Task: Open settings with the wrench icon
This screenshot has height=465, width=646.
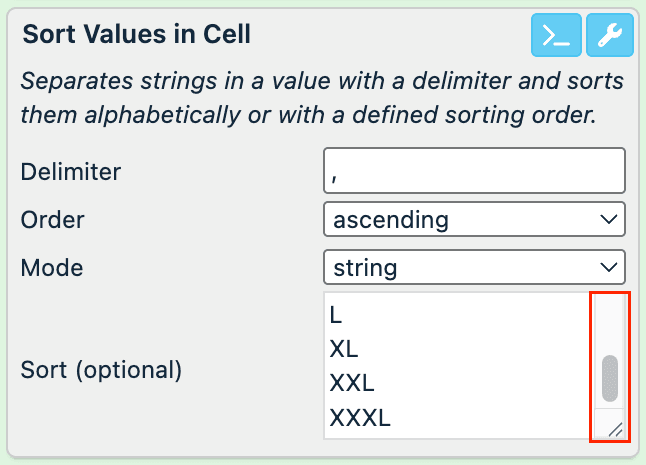Action: click(610, 35)
